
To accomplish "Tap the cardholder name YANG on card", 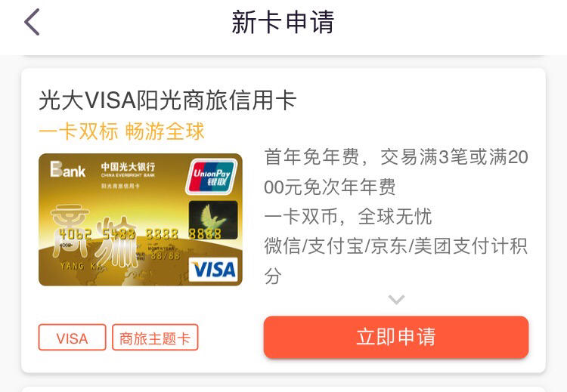I will coord(73,266).
